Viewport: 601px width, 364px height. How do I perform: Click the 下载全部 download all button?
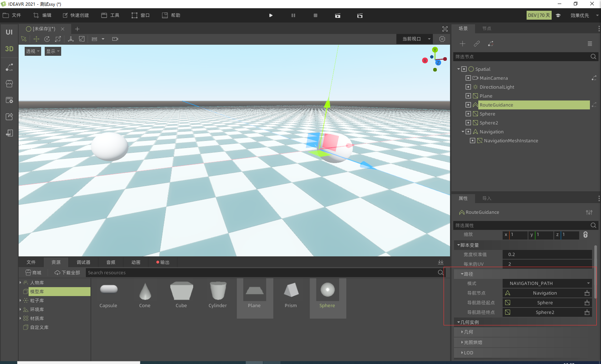tap(67, 272)
